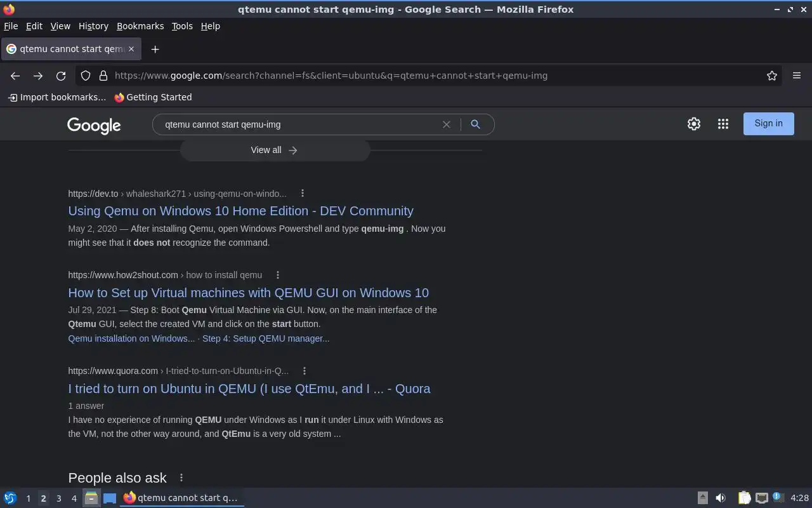Switch to workspace 4
The height and width of the screenshot is (508, 812).
(x=74, y=498)
